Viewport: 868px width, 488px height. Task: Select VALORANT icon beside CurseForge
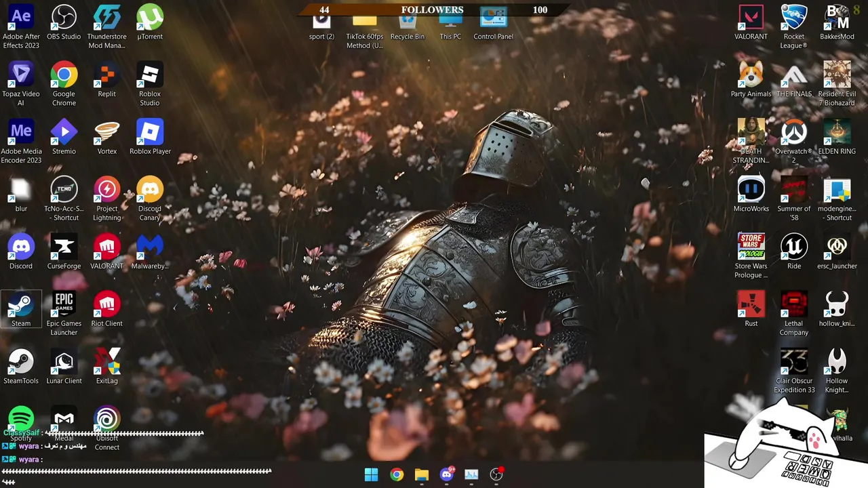106,252
